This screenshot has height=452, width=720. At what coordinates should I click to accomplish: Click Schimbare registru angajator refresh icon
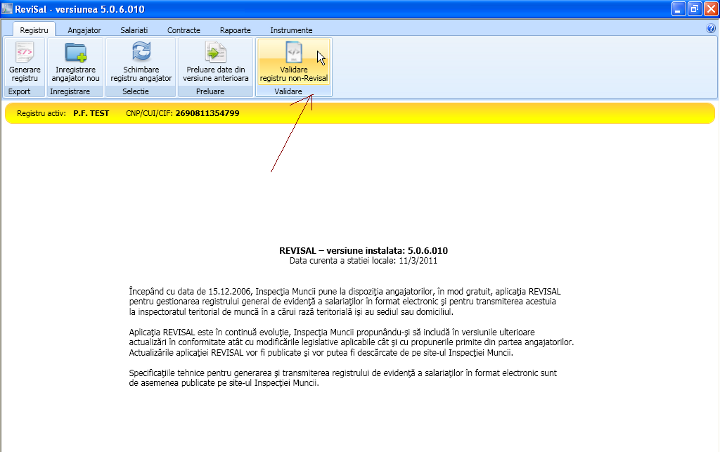point(141,51)
